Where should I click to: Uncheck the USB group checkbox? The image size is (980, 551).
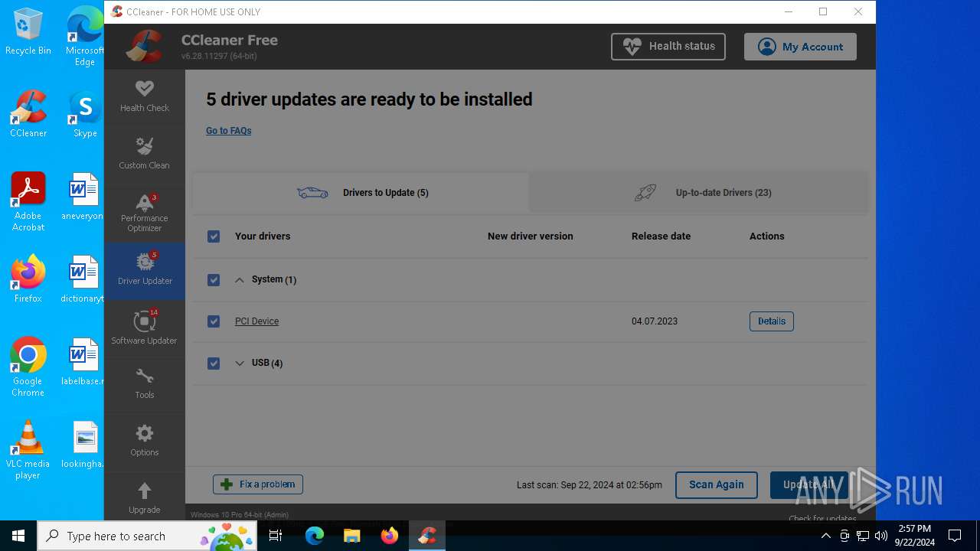214,364
